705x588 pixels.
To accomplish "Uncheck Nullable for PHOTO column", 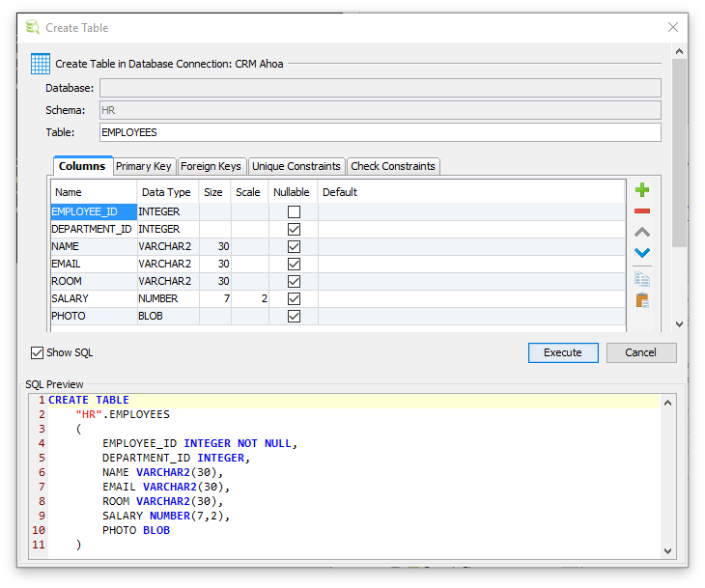I will (294, 316).
